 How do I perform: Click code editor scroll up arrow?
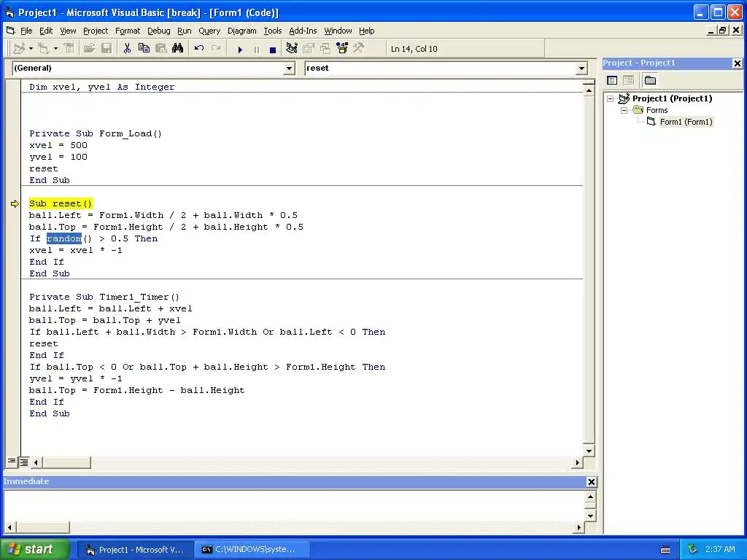[x=589, y=90]
